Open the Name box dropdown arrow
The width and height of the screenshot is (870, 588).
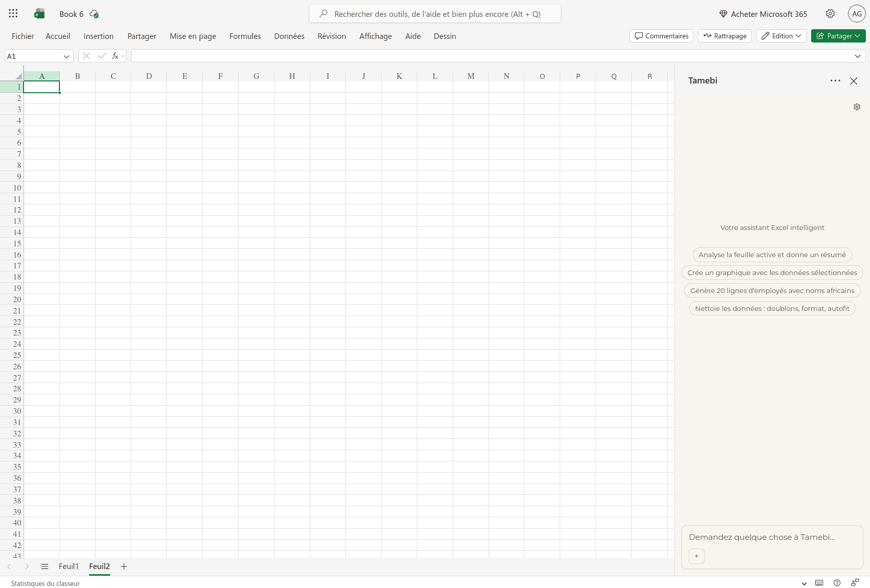click(67, 56)
